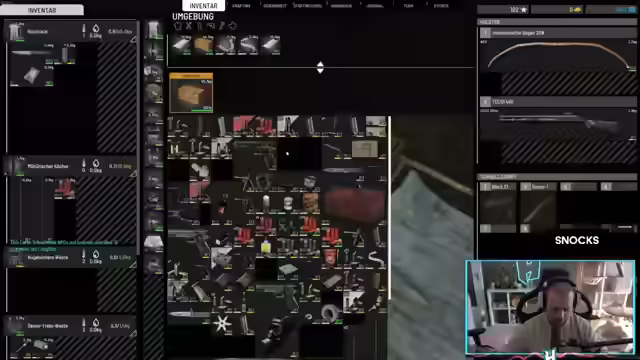Image resolution: width=640 pixels, height=360 pixels.
Task: Click the level 102 star indicator
Action: click(503, 9)
